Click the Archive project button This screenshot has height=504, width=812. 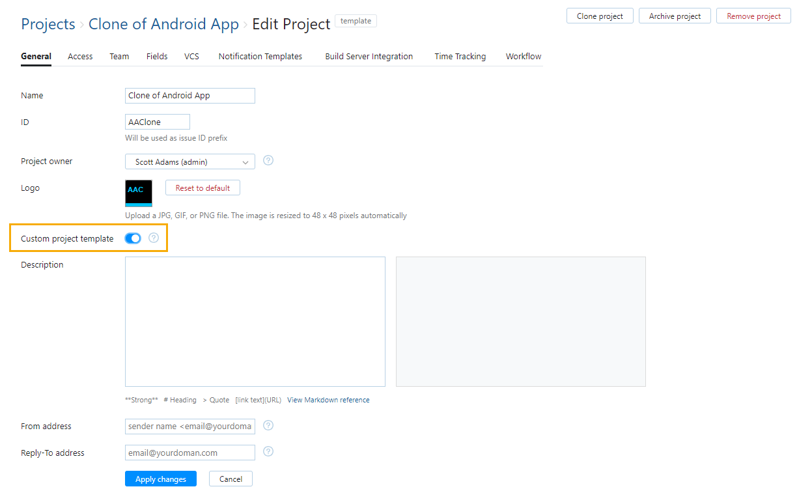pyautogui.click(x=675, y=16)
